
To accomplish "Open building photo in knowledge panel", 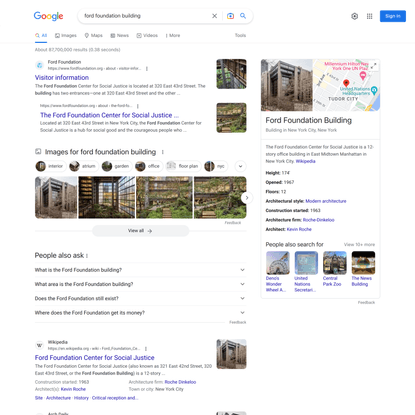I will [287, 85].
